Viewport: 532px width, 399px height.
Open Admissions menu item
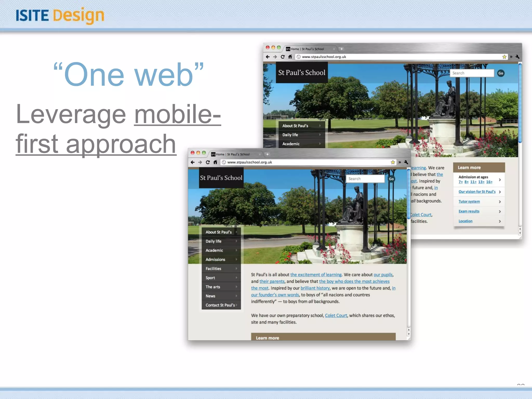pos(221,260)
